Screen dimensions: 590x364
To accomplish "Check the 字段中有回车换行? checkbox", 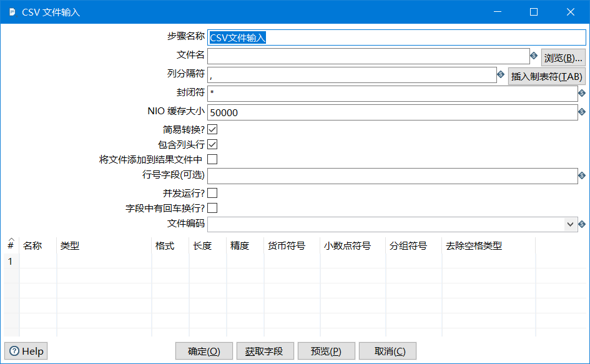I will click(x=213, y=208).
